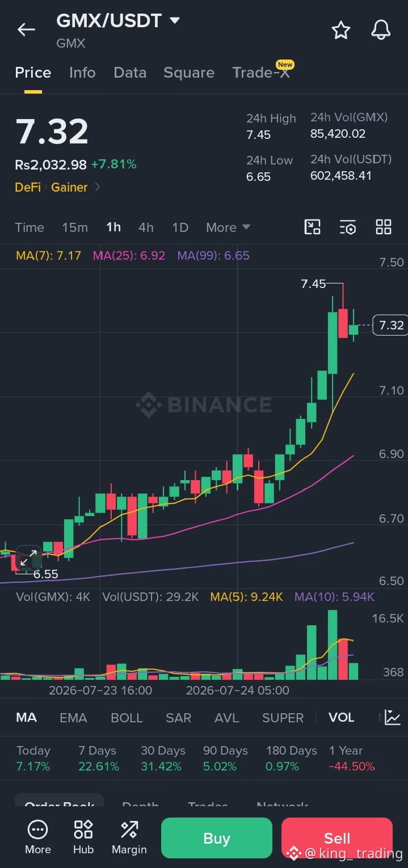The image size is (408, 868).
Task: Tap the volume MA(5): 9.24K label
Action: [x=246, y=596]
